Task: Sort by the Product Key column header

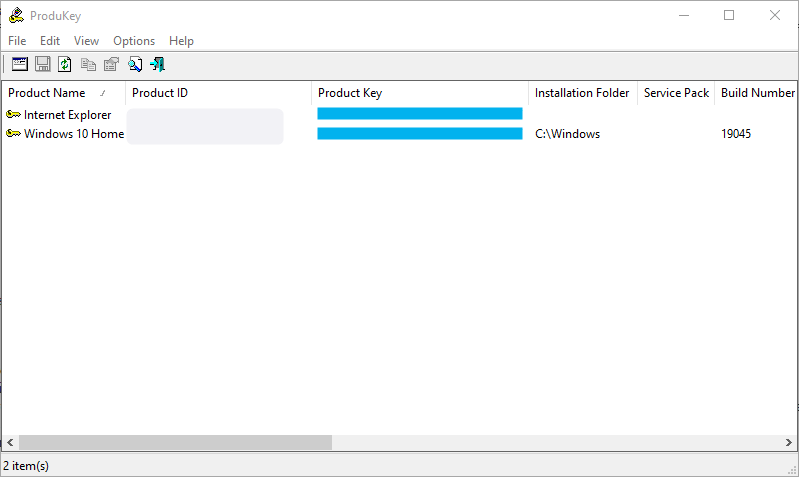Action: [x=350, y=93]
